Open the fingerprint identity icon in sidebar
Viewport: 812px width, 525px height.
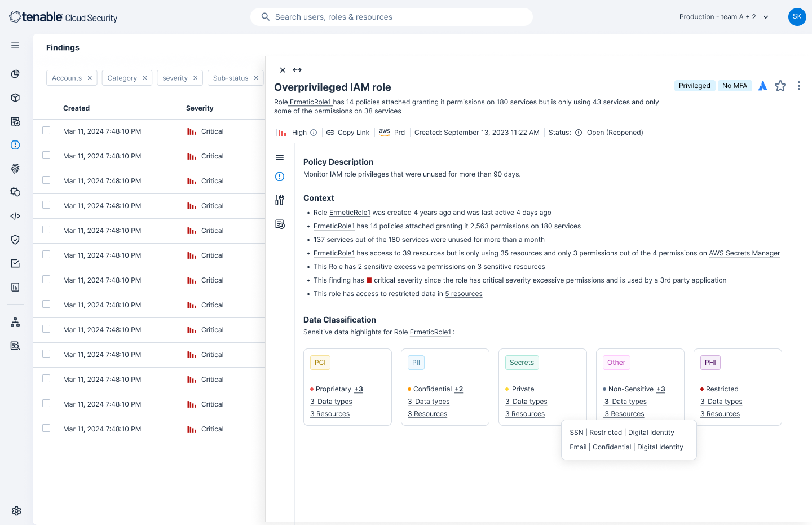pyautogui.click(x=15, y=169)
